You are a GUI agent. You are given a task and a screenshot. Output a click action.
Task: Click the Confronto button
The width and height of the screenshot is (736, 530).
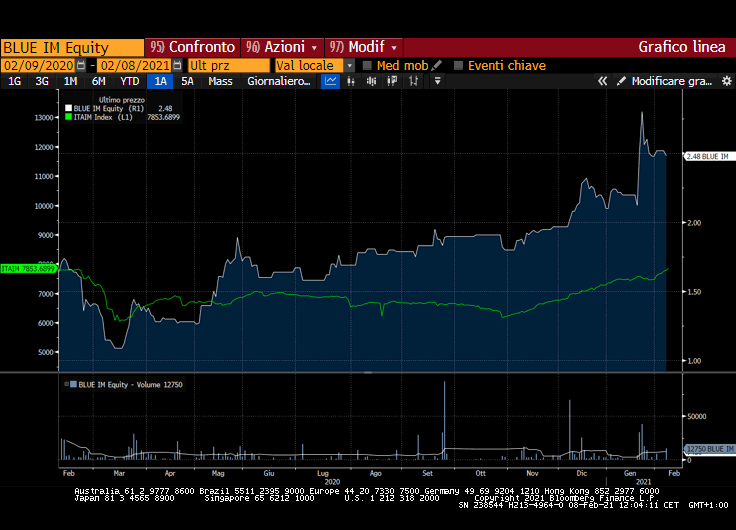tap(192, 47)
